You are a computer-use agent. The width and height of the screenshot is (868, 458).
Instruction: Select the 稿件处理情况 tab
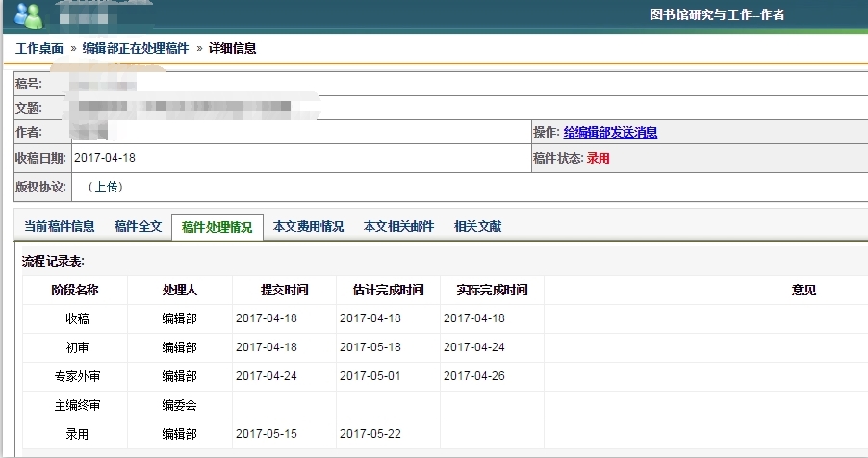(217, 228)
